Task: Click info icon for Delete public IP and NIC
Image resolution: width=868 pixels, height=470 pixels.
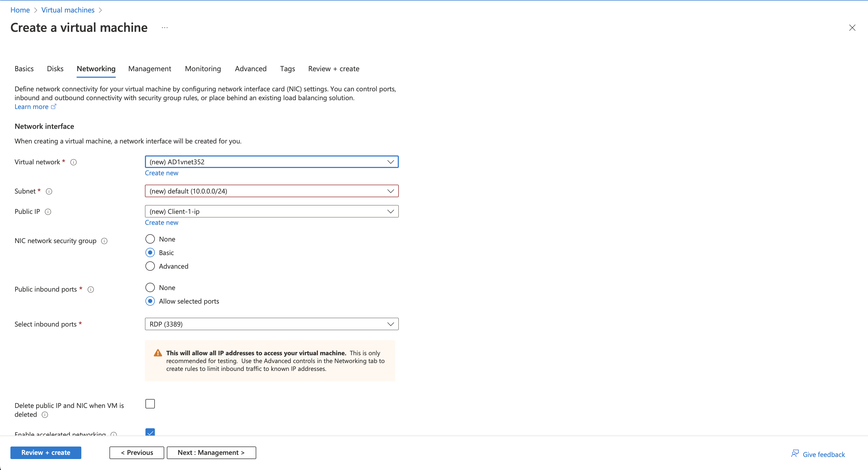Action: click(x=45, y=415)
